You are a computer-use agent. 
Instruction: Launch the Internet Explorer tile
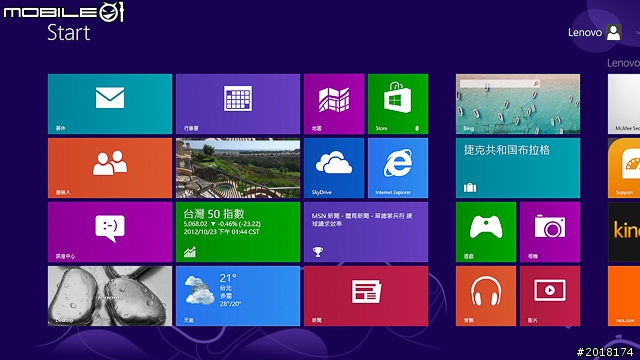pyautogui.click(x=398, y=168)
